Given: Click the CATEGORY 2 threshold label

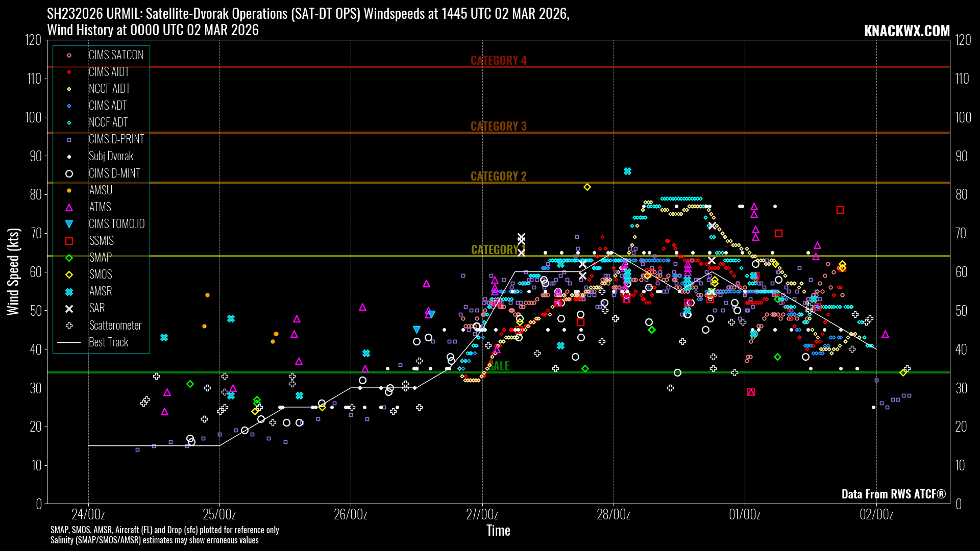Looking at the screenshot, I should [498, 176].
